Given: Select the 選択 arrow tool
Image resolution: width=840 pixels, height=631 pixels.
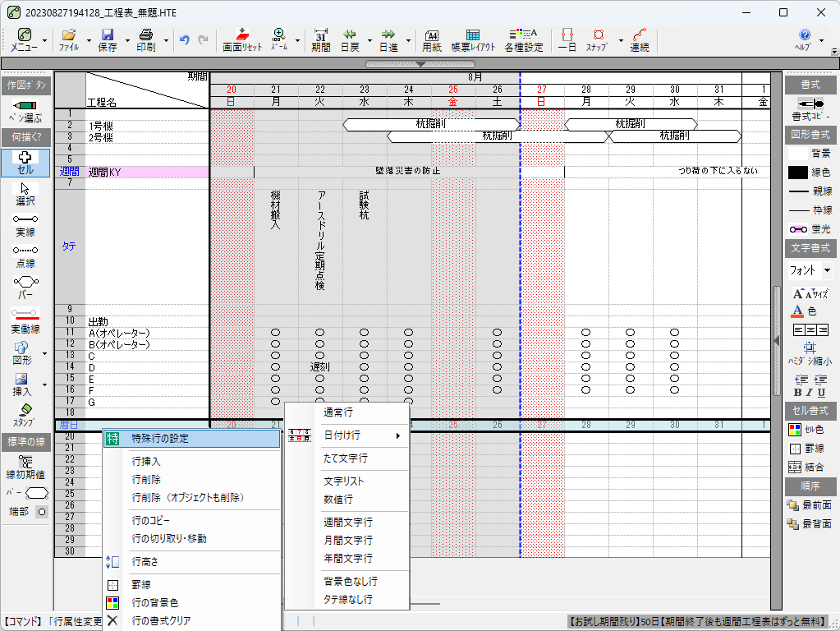Looking at the screenshot, I should pyautogui.click(x=25, y=194).
